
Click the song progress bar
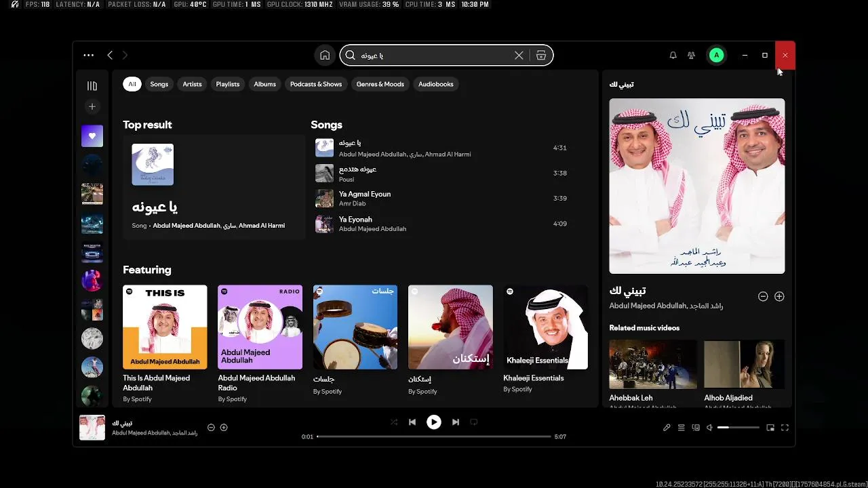434,436
